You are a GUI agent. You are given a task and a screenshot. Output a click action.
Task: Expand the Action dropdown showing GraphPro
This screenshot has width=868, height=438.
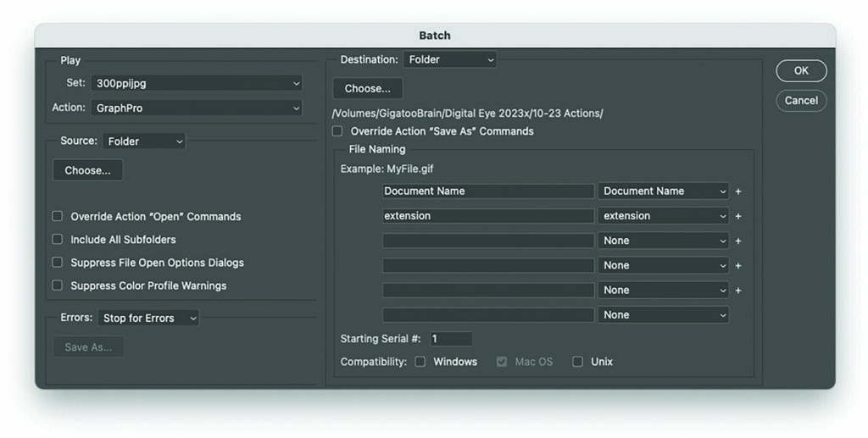(x=196, y=108)
